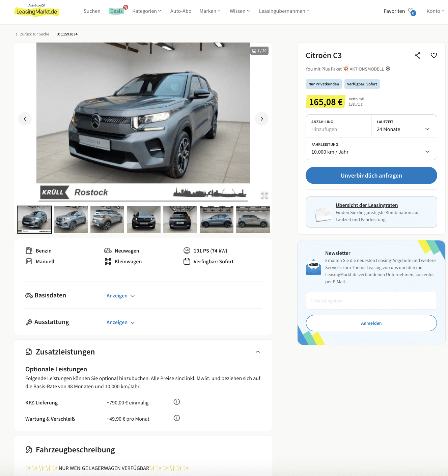
Task: Collapse the Zusatzleistungen section
Action: pyautogui.click(x=258, y=352)
